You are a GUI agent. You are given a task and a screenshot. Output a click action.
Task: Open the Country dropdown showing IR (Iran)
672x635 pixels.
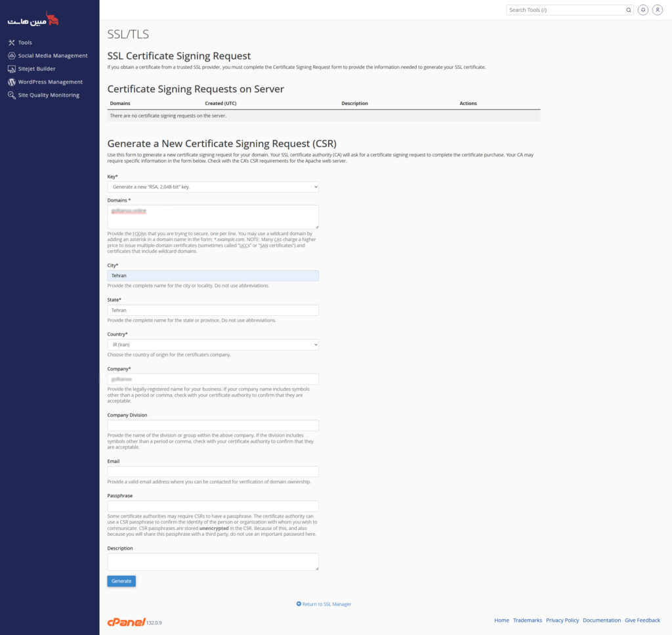213,345
